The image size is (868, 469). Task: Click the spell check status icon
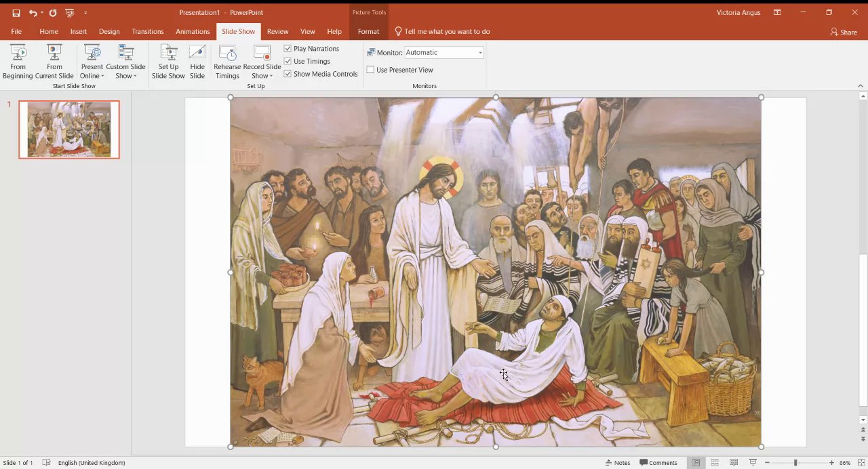(46, 463)
